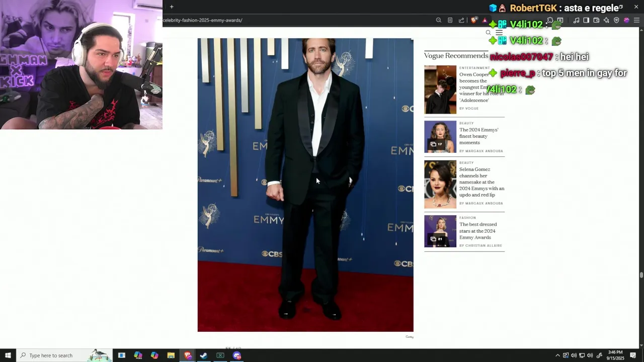Click author link 'By Christian Allaire'
644x362 pixels.
pyautogui.click(x=480, y=246)
